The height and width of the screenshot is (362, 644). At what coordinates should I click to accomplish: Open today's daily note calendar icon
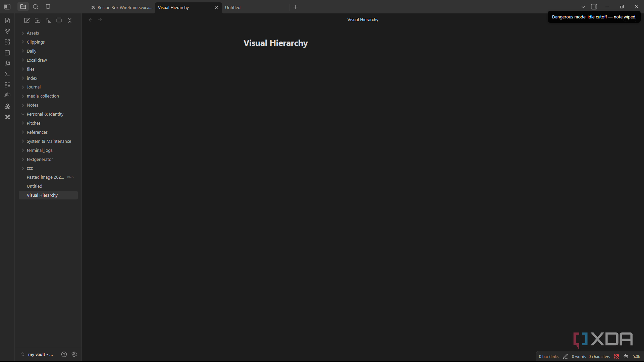click(x=7, y=53)
